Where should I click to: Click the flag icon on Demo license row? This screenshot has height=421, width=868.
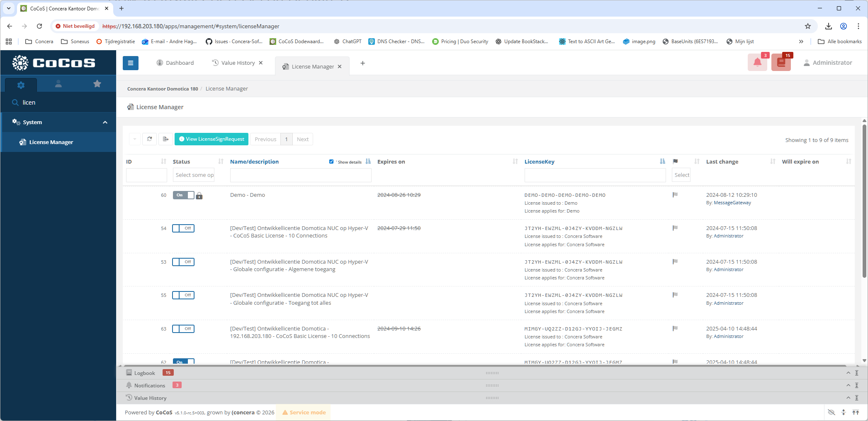[675, 195]
